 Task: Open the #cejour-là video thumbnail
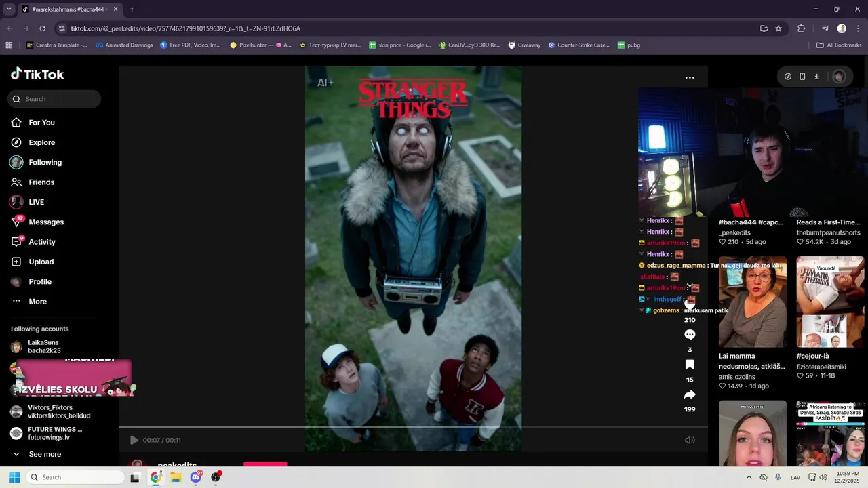click(830, 302)
